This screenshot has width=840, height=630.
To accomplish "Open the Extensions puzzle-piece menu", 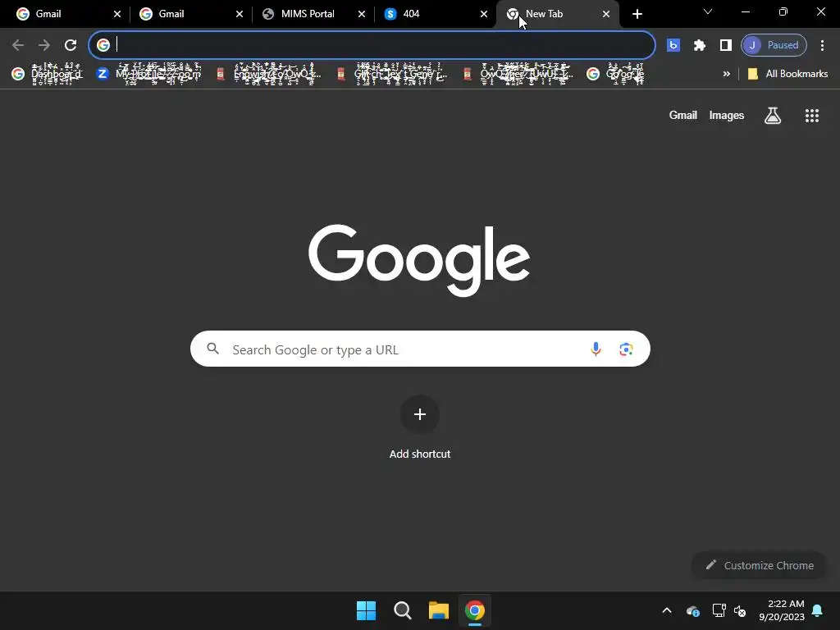I will (699, 45).
